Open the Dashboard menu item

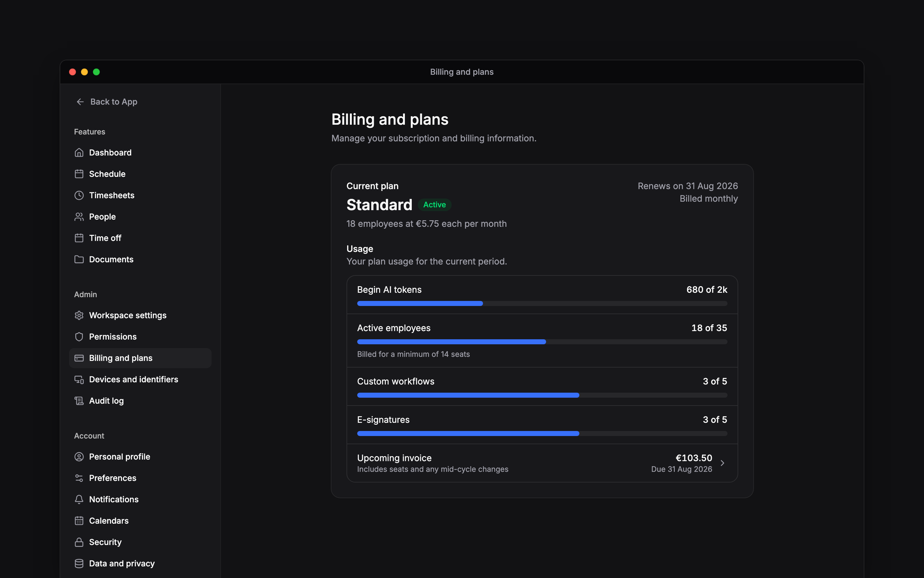pos(140,153)
